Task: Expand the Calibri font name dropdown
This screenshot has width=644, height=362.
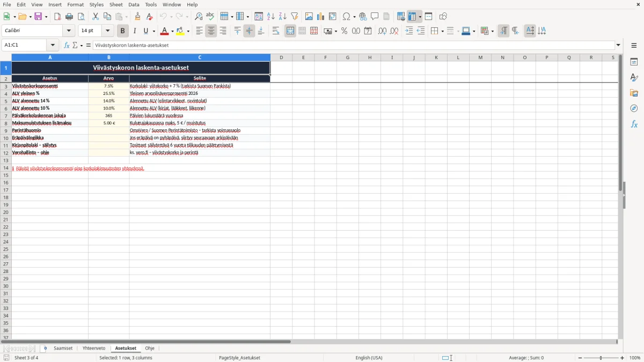Action: pyautogui.click(x=69, y=31)
